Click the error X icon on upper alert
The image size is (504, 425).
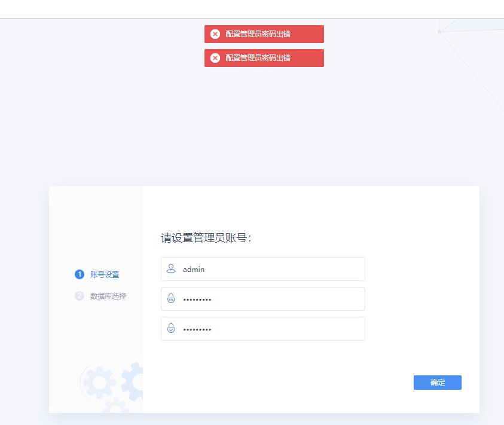(215, 34)
